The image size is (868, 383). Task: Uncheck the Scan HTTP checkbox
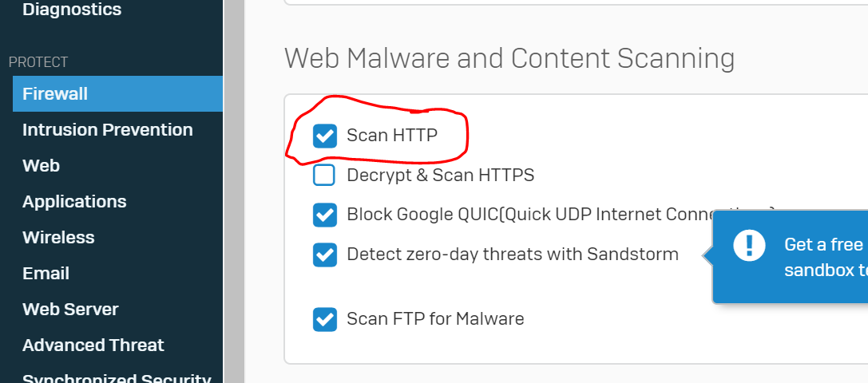(324, 136)
